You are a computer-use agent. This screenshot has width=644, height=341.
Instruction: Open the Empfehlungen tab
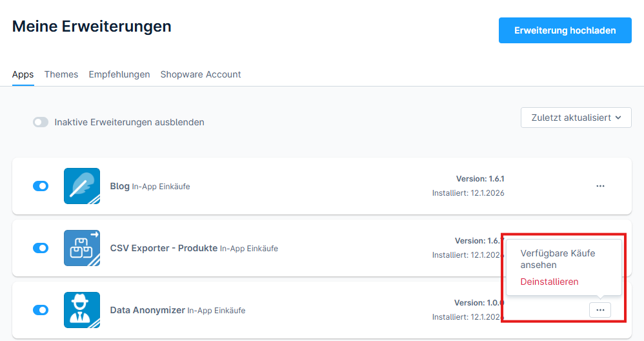(x=119, y=74)
